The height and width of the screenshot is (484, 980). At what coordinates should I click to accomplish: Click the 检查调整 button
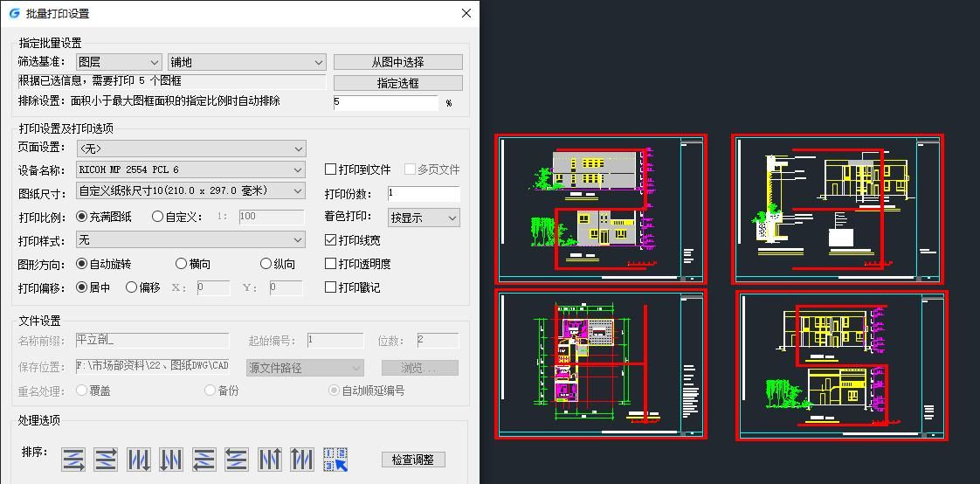click(413, 460)
